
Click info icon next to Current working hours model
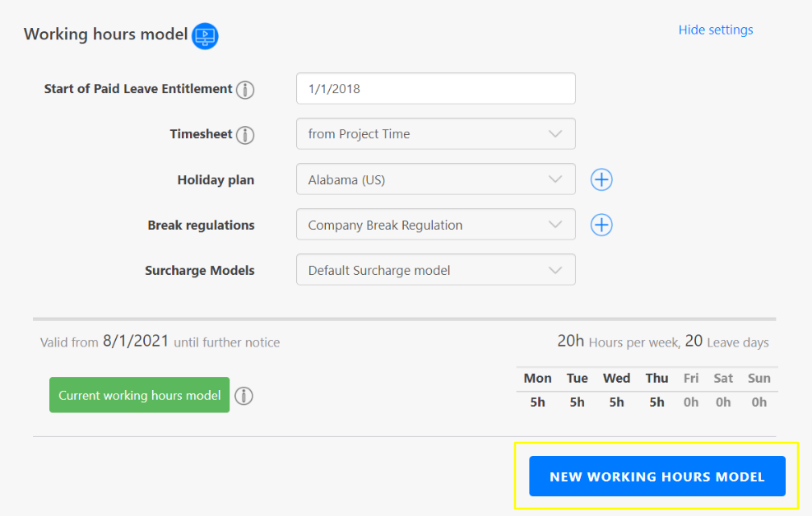(244, 396)
